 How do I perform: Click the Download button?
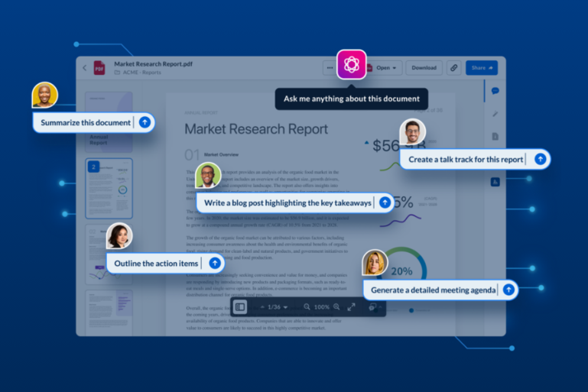coord(424,68)
